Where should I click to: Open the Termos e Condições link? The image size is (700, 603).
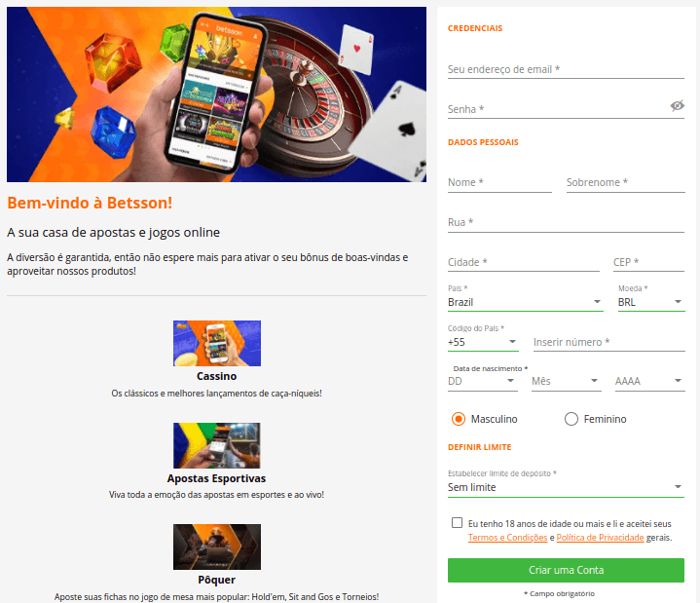point(507,538)
